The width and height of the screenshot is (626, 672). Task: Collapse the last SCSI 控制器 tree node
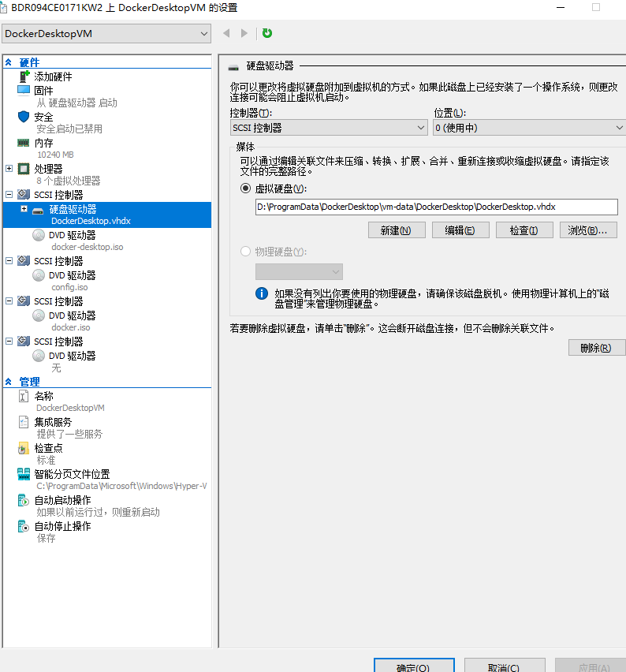pos(9,342)
